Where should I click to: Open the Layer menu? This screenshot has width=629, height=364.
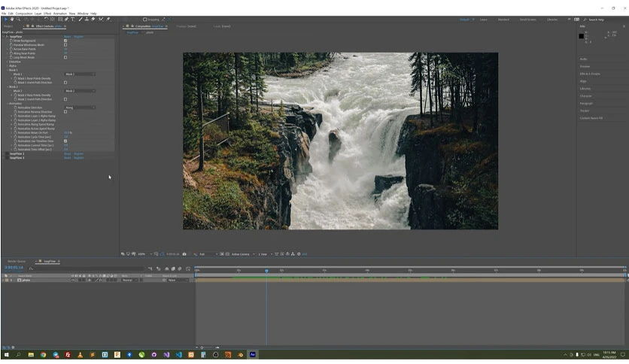(x=38, y=14)
